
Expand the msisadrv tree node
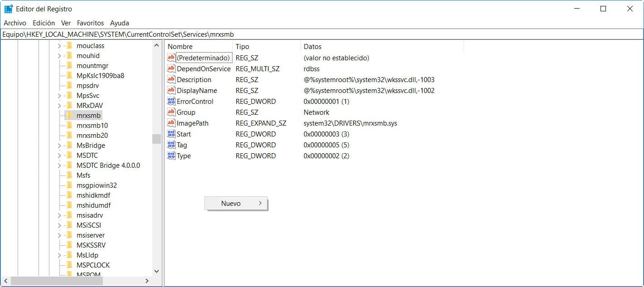(x=59, y=215)
